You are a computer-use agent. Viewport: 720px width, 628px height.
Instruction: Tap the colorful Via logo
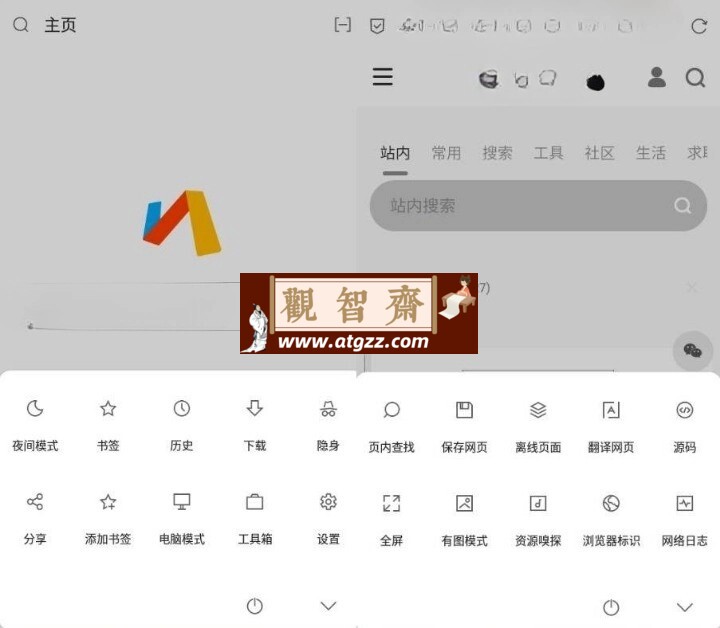click(182, 223)
